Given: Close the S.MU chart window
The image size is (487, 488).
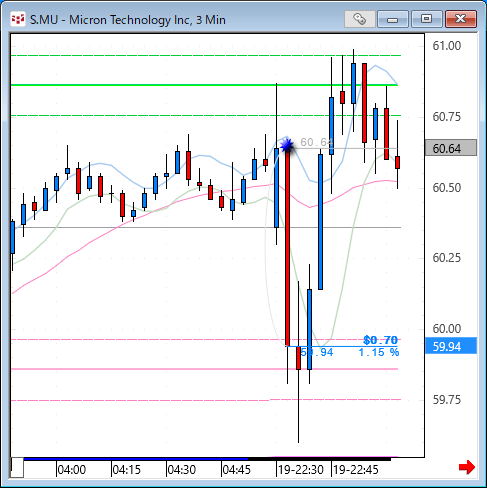Looking at the screenshot, I should click(x=460, y=19).
